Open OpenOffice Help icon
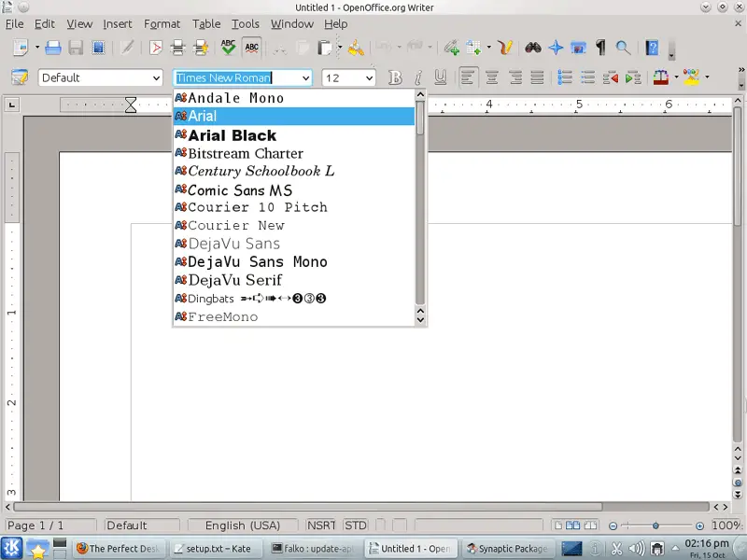Screen dimensions: 747x560 (x=652, y=48)
